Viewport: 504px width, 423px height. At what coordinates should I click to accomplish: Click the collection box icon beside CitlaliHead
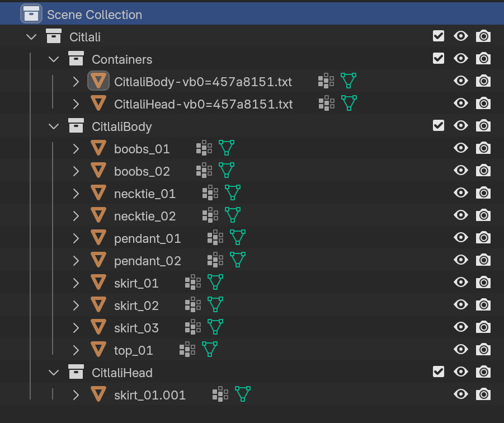point(76,372)
